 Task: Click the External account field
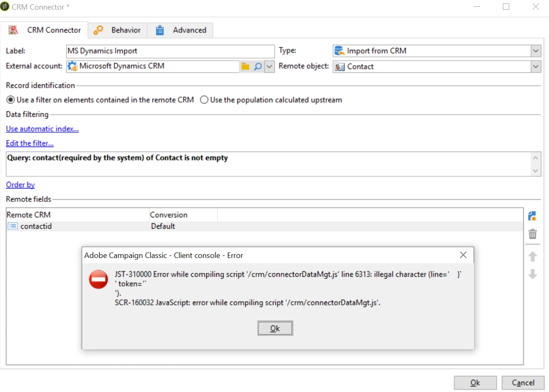click(153, 66)
